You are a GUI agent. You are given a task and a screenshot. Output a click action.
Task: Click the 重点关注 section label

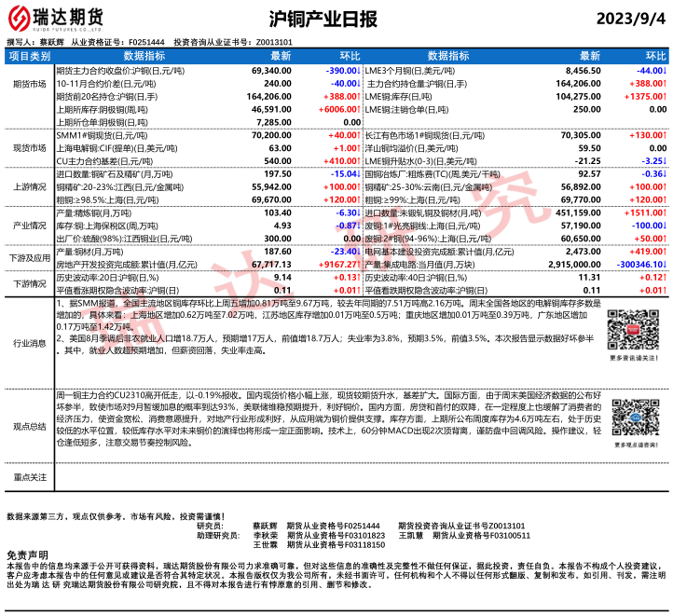(x=29, y=477)
